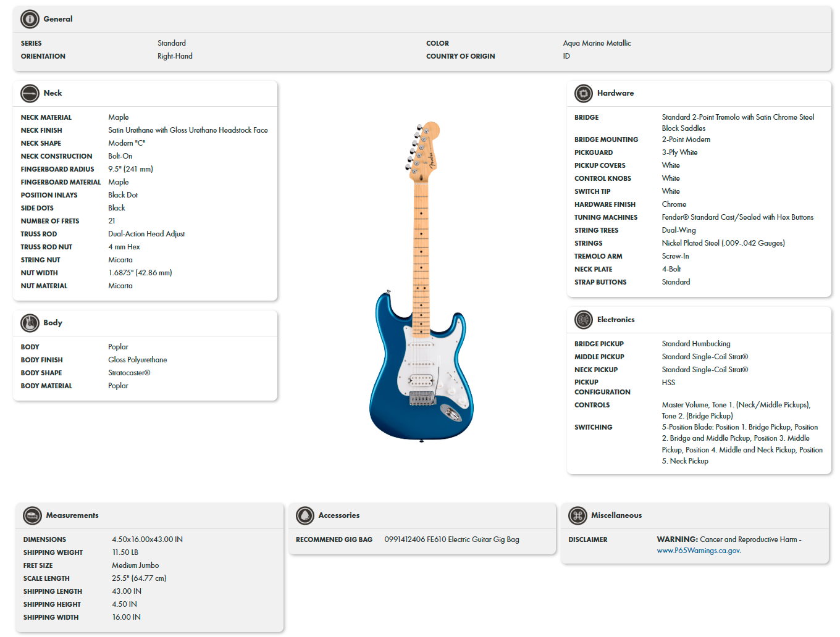This screenshot has width=840, height=637.
Task: Click the Neck panel header
Action: pos(145,93)
